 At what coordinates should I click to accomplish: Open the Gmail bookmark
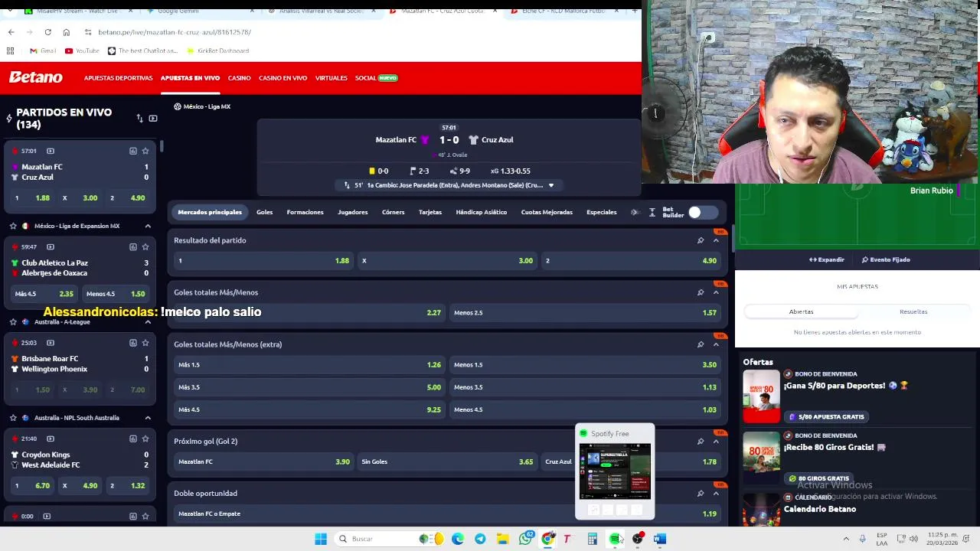point(43,51)
